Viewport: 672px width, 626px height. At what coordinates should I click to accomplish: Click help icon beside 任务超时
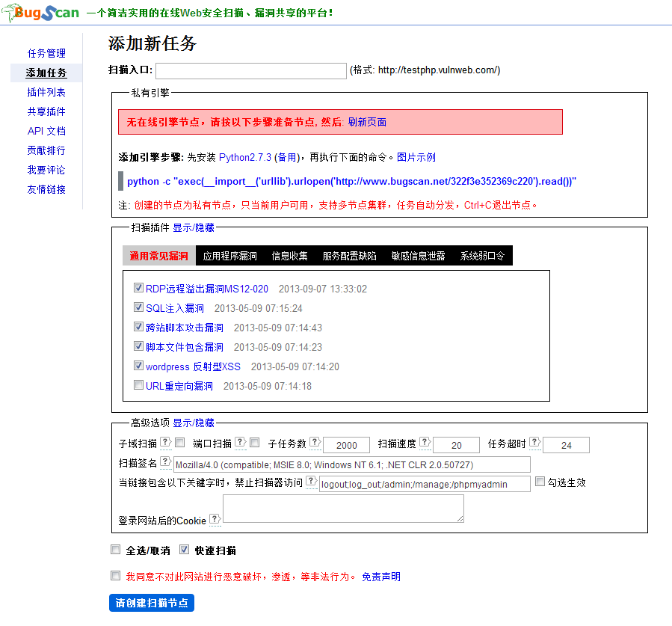(x=534, y=442)
